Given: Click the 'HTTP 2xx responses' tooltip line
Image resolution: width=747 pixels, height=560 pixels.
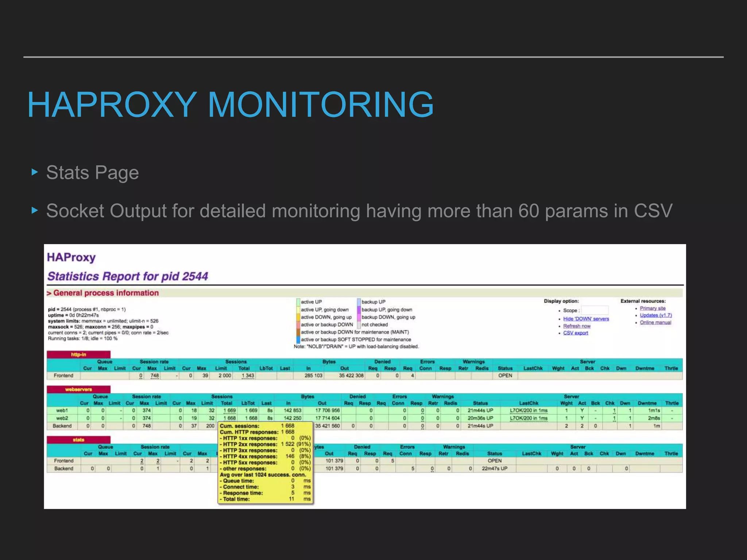Looking at the screenshot, I should click(x=265, y=444).
